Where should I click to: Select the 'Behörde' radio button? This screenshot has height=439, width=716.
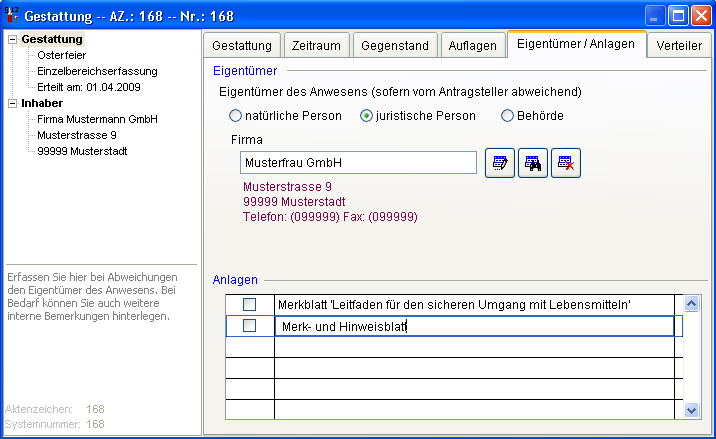[507, 116]
